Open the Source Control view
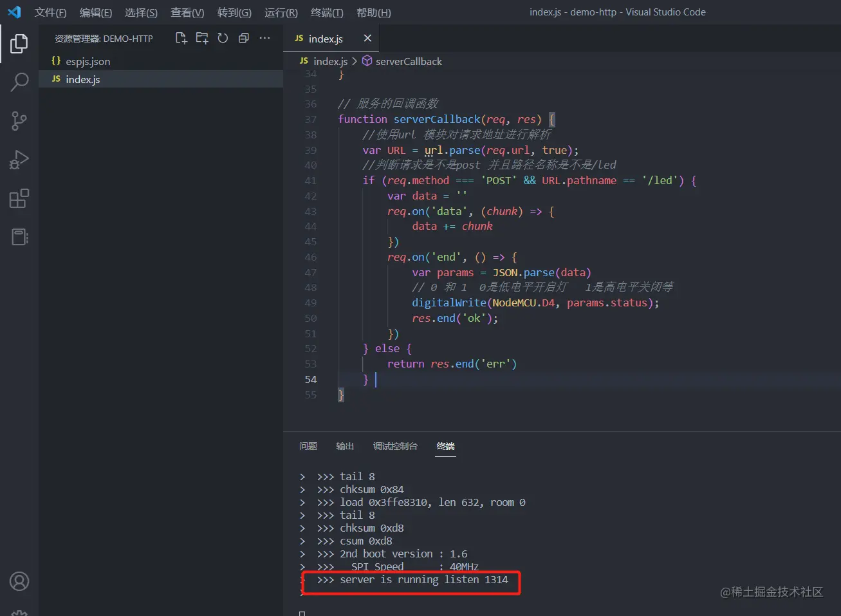 pos(19,121)
